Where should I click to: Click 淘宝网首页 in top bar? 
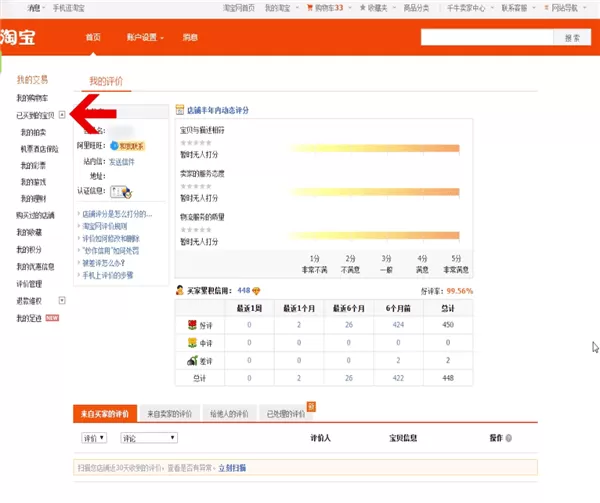pos(239,8)
